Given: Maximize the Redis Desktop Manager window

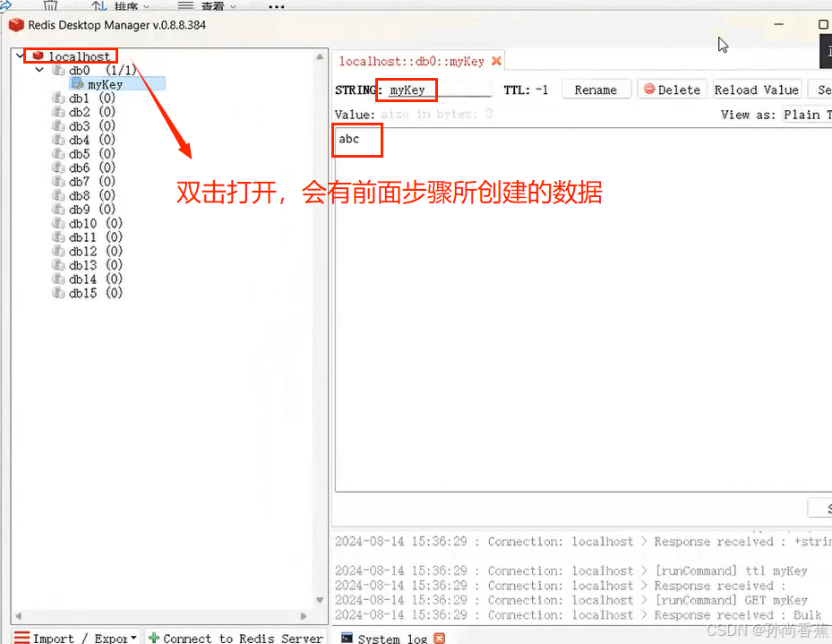Looking at the screenshot, I should click(823, 24).
